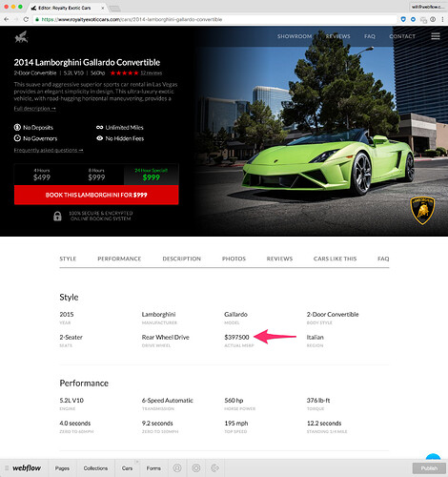Click the blue round extension icon in the browser toolbar
Viewport: 448px width, 477px height.
[413, 19]
